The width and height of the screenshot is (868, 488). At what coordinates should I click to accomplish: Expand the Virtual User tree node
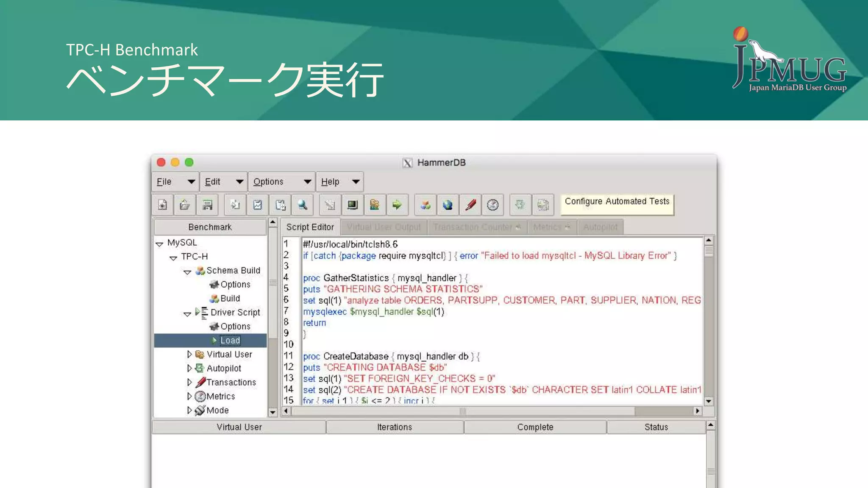[189, 354]
